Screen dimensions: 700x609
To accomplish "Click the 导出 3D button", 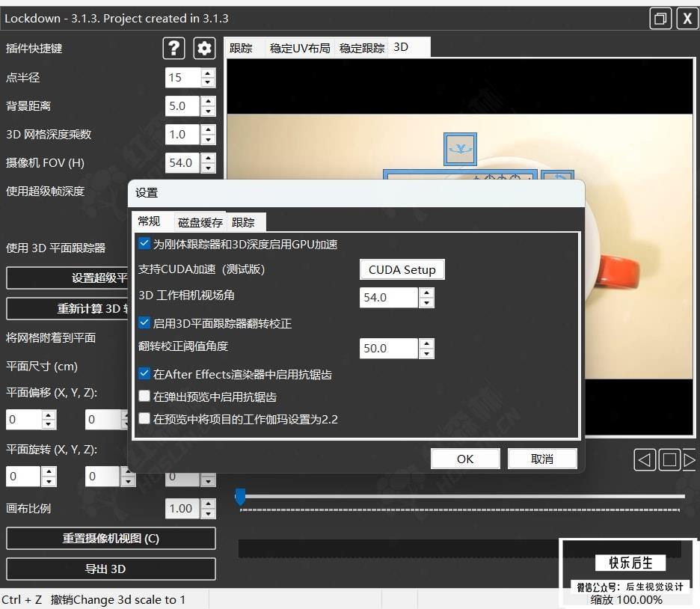I will pos(111,569).
